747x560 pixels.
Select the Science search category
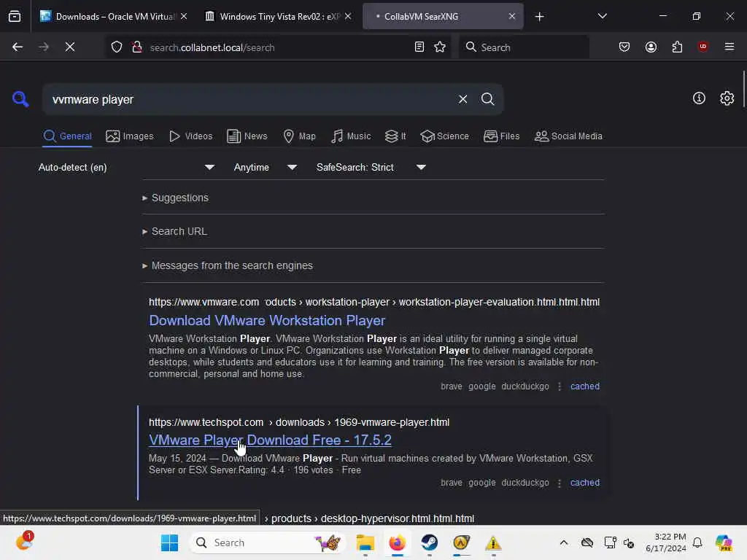click(444, 136)
